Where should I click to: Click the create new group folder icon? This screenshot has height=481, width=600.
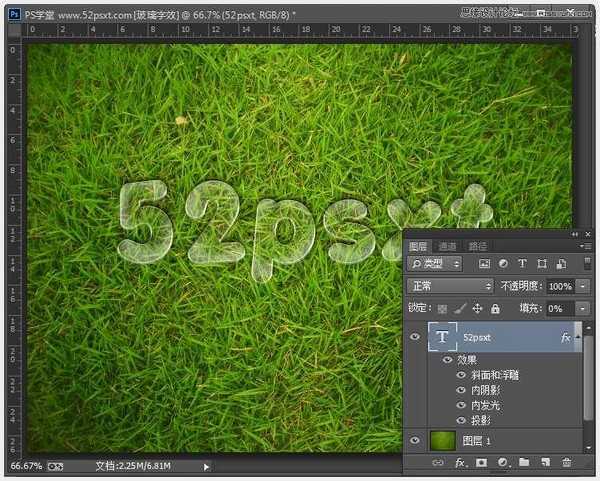pos(523,463)
